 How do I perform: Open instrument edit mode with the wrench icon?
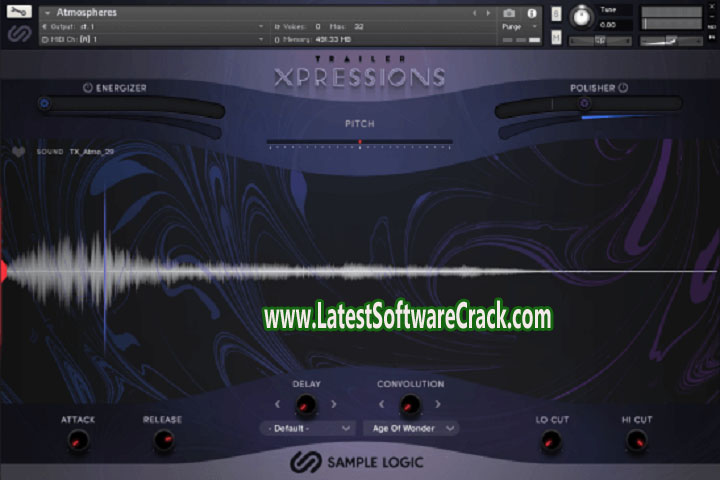point(19,11)
